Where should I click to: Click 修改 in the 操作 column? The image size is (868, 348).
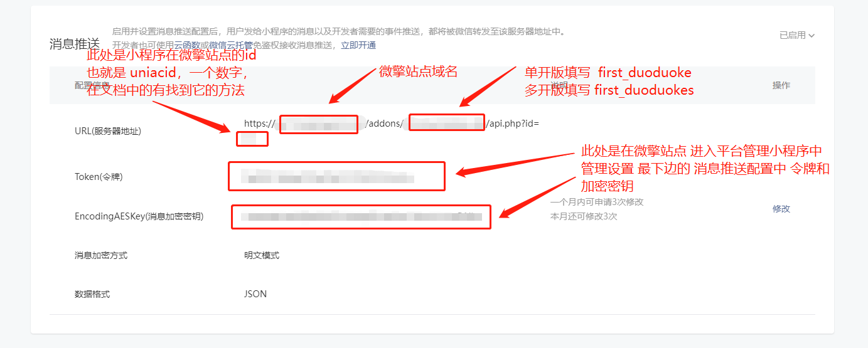(x=781, y=209)
